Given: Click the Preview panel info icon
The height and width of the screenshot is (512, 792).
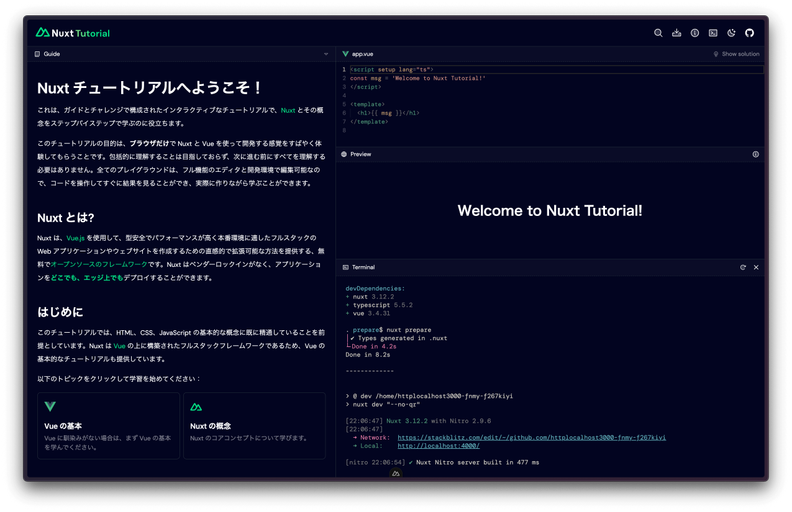Looking at the screenshot, I should point(755,154).
